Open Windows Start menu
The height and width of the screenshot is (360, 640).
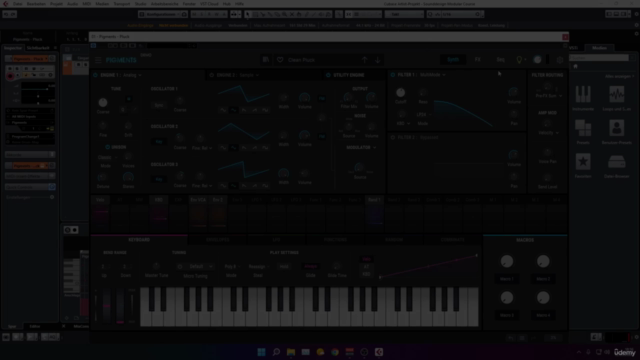point(262,352)
